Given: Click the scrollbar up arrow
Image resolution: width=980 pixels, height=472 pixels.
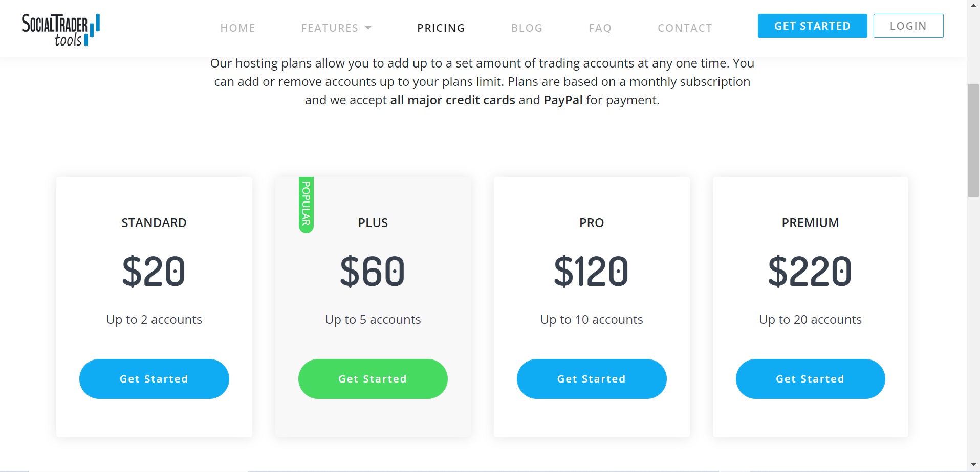Looking at the screenshot, I should click(973, 5).
